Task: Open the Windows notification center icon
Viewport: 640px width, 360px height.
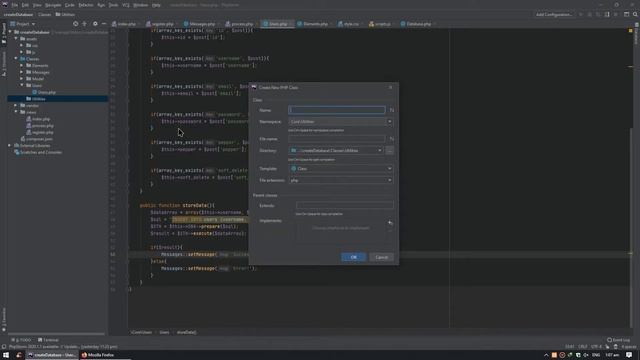Action: point(629,355)
